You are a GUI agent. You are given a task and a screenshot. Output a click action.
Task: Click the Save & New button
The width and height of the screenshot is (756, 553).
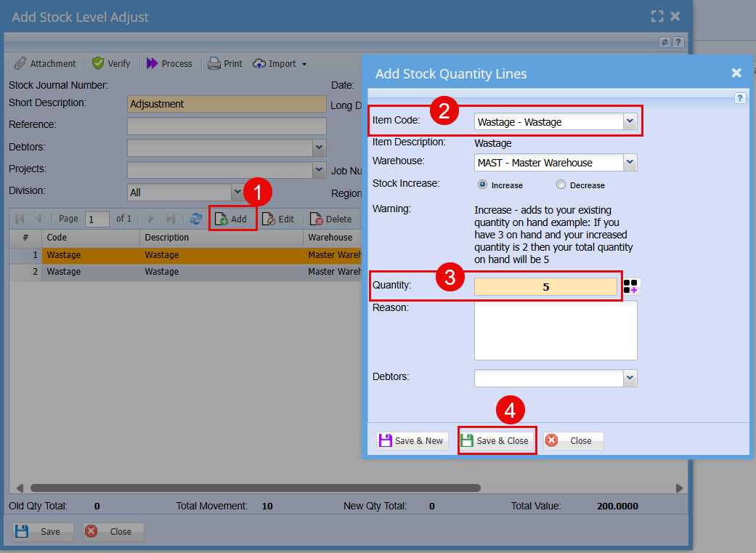tap(412, 440)
